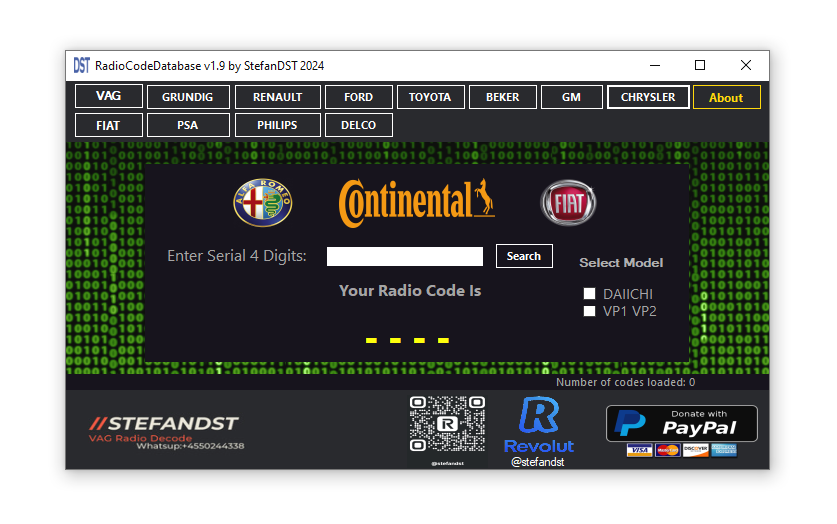This screenshot has width=837, height=524.
Task: Click the Fiat logo
Action: 568,203
